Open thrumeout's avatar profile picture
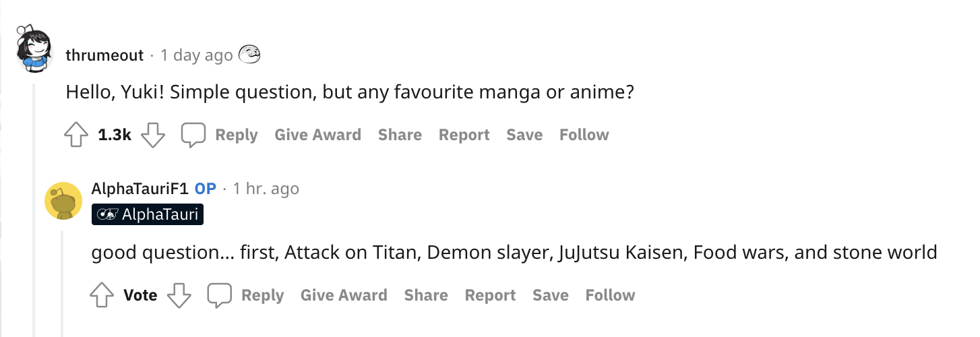Image resolution: width=980 pixels, height=337 pixels. (x=34, y=50)
